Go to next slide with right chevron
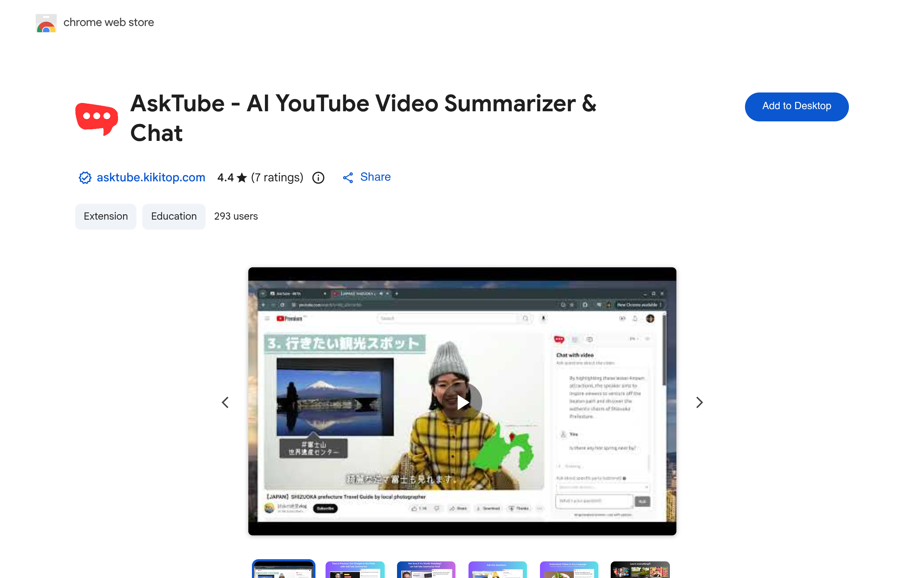924x578 pixels. click(x=699, y=402)
